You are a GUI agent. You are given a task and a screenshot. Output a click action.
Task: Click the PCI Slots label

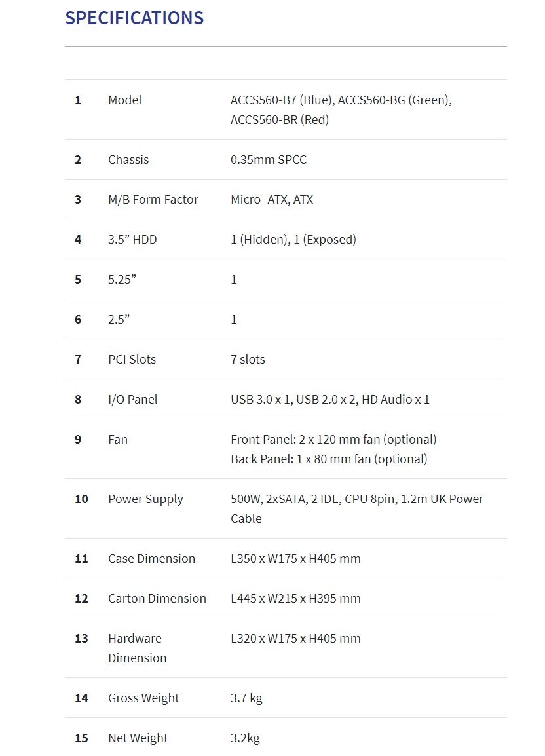132,360
